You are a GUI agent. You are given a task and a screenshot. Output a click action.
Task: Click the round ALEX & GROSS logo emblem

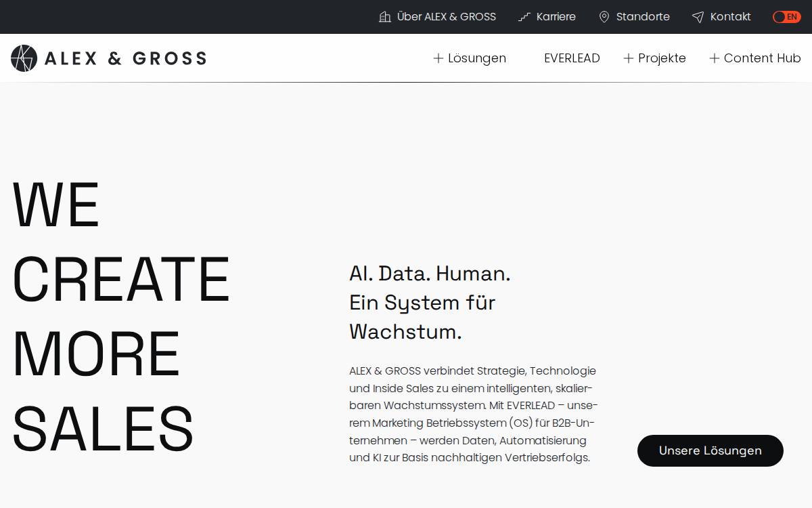[x=24, y=58]
